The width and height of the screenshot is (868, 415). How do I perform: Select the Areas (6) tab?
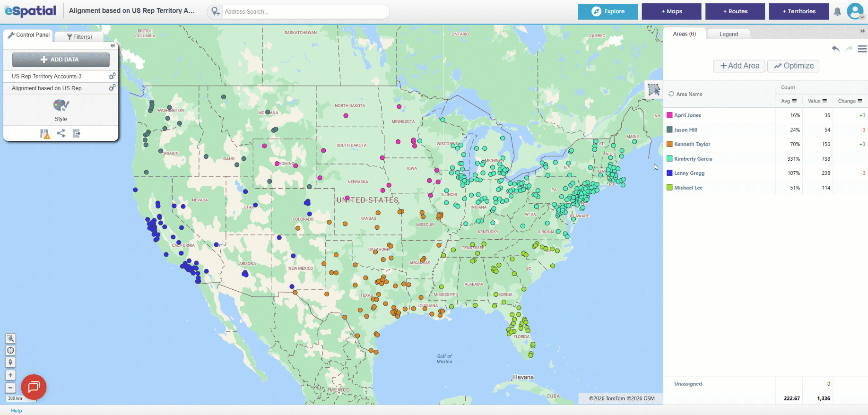coord(684,34)
